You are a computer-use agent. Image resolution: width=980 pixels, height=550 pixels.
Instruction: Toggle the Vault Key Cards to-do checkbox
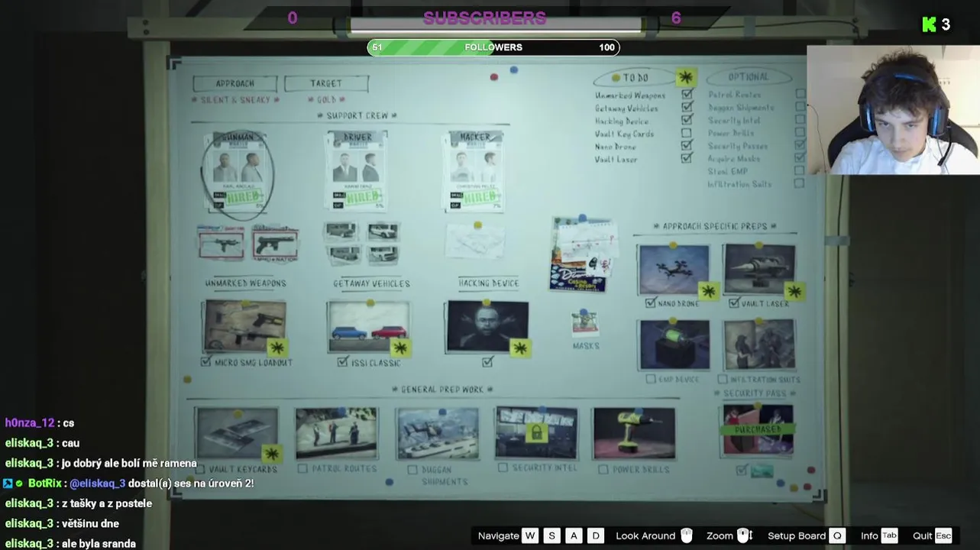click(687, 133)
